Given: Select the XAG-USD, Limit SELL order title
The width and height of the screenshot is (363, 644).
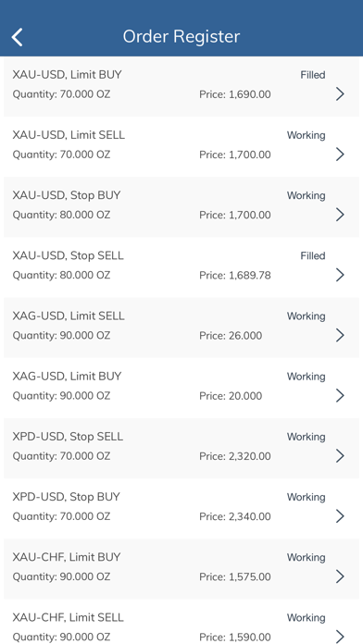Looking at the screenshot, I should click(x=69, y=316).
